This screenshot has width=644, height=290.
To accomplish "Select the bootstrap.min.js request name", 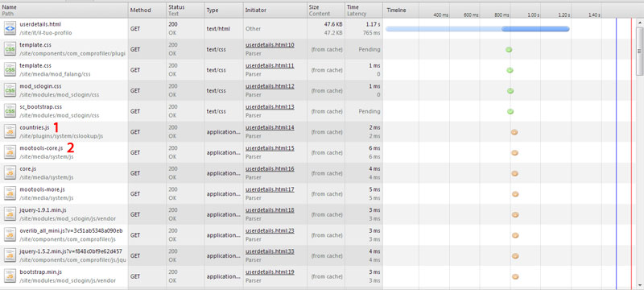I will pyautogui.click(x=40, y=271).
